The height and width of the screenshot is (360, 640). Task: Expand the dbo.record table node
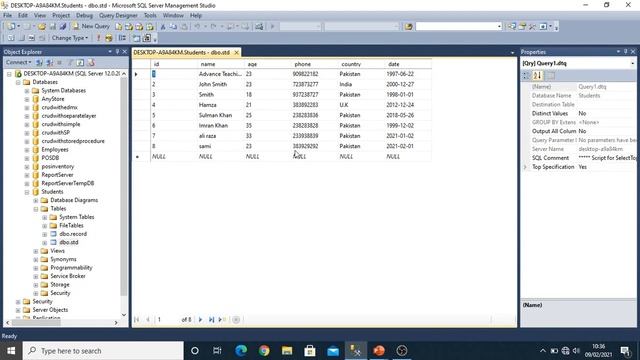[x=45, y=234]
